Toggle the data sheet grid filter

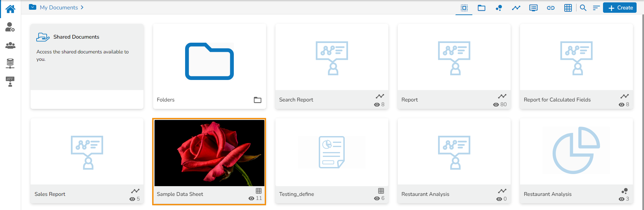tap(568, 8)
